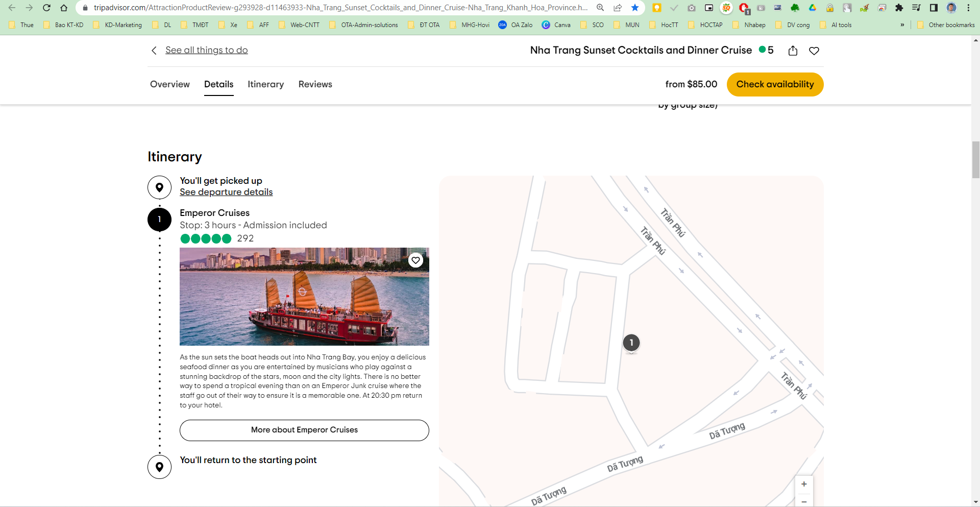The width and height of the screenshot is (980, 507).
Task: Click the browser reload page icon
Action: pos(46,8)
